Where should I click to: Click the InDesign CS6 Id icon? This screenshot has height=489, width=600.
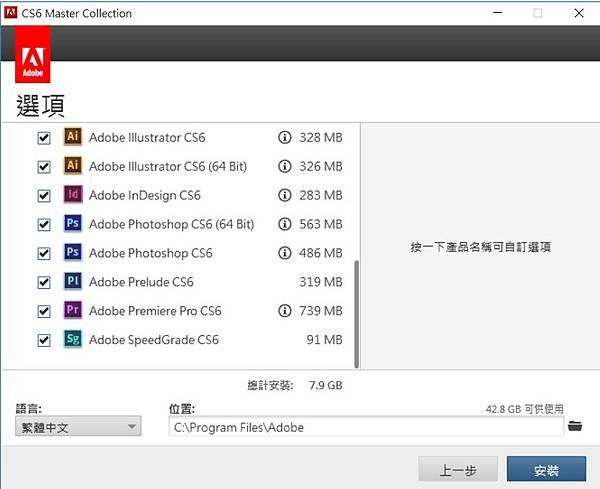tap(73, 194)
